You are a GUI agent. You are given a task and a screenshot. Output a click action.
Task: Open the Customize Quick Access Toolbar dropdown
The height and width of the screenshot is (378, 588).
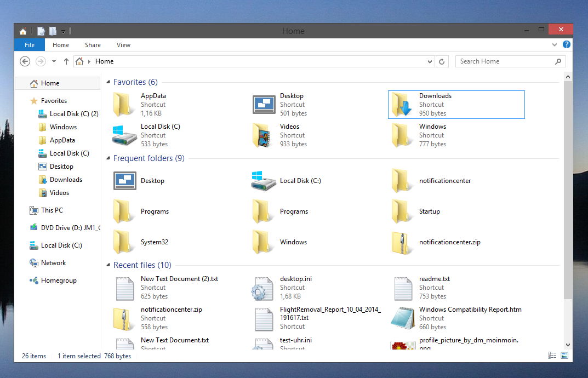(64, 32)
